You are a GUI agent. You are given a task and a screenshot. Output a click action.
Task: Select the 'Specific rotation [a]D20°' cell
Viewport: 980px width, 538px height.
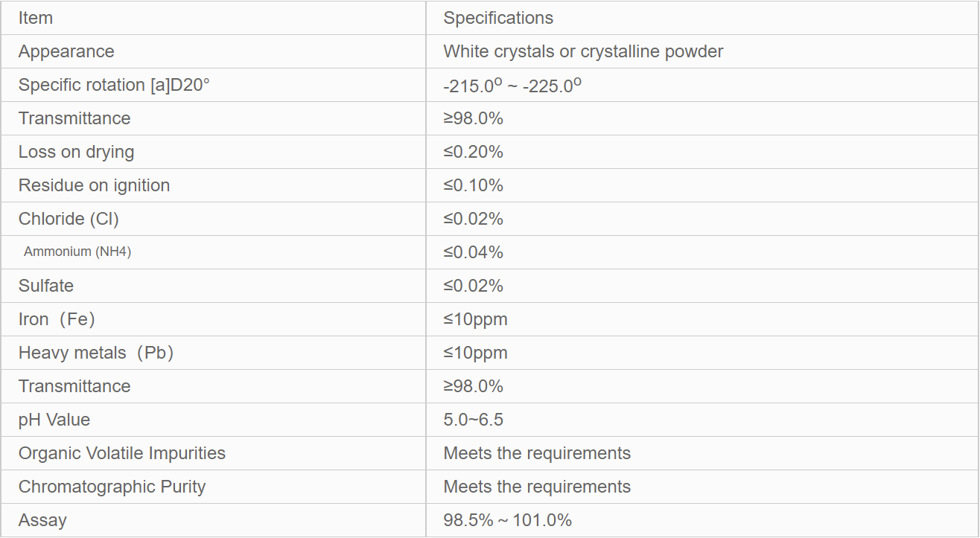tap(114, 85)
